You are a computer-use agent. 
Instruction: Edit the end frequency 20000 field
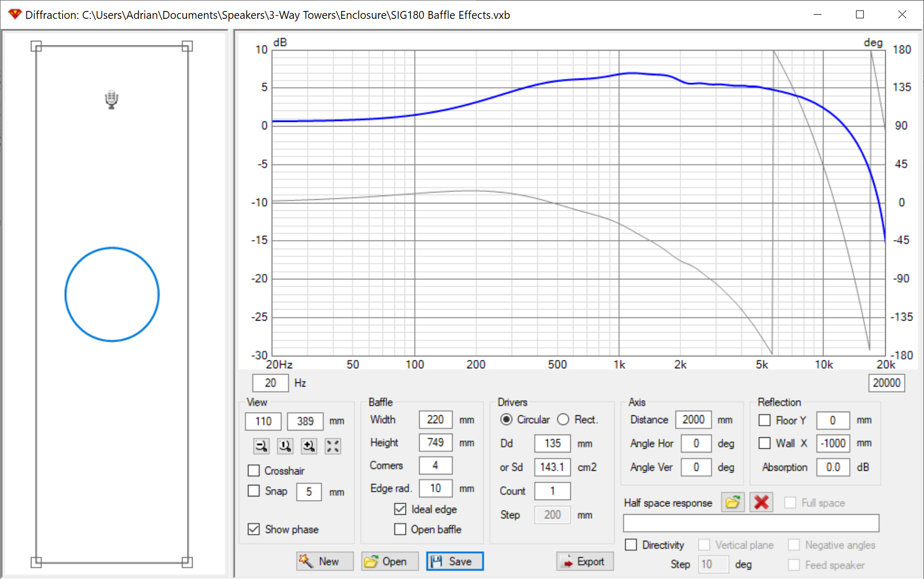(886, 383)
